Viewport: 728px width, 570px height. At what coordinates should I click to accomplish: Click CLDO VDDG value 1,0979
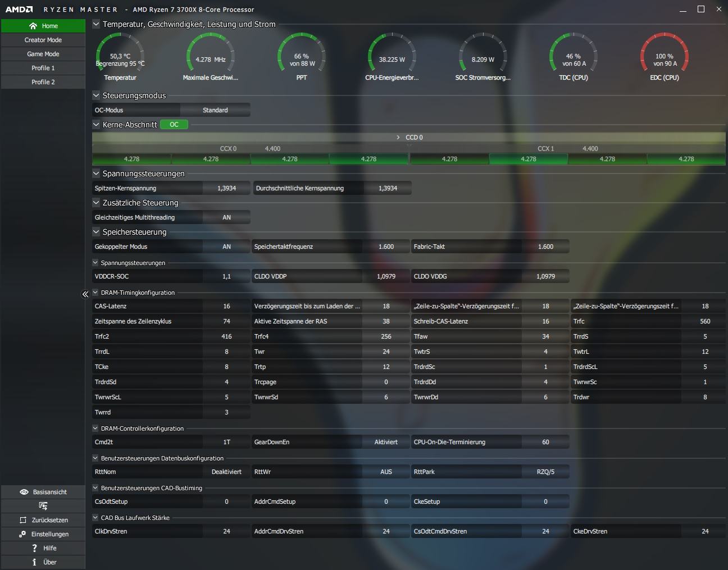(x=545, y=276)
